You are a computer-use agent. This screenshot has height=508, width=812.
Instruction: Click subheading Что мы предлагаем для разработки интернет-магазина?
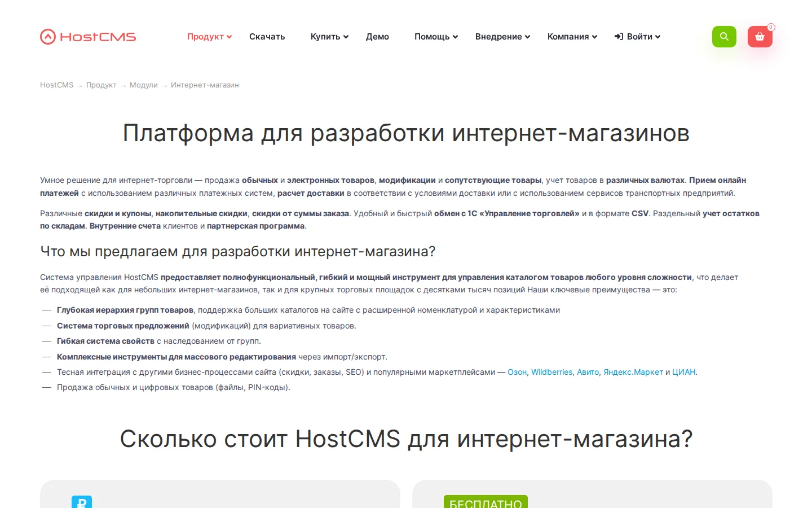(x=238, y=252)
